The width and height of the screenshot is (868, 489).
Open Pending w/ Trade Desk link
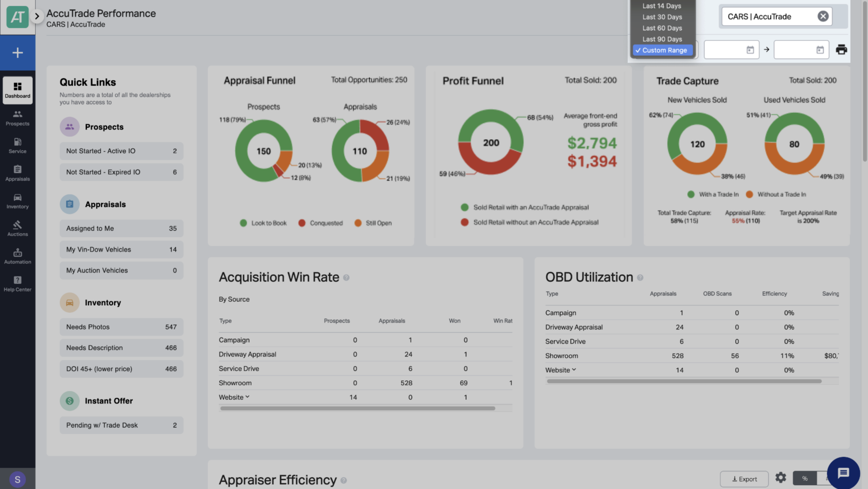click(x=121, y=425)
